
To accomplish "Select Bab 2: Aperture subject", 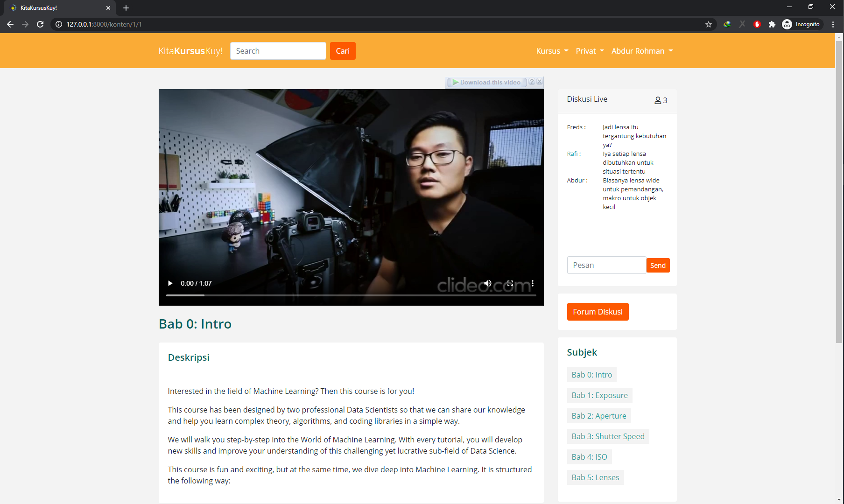I will click(599, 416).
